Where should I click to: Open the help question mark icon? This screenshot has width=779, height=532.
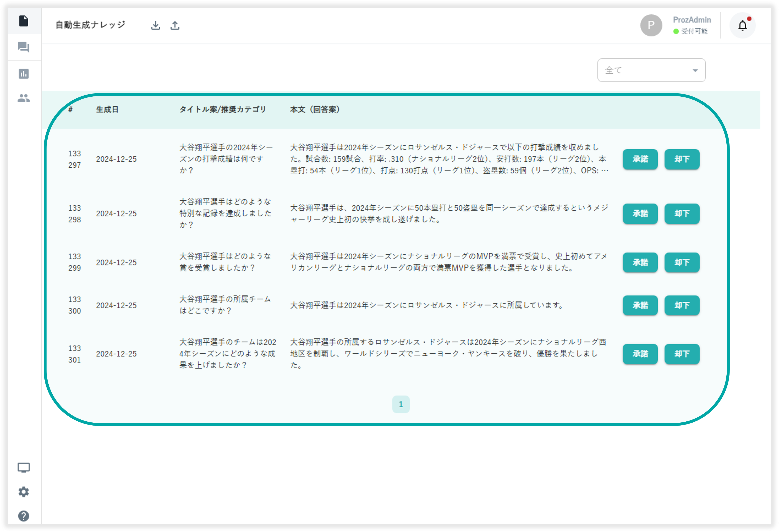pos(23,516)
